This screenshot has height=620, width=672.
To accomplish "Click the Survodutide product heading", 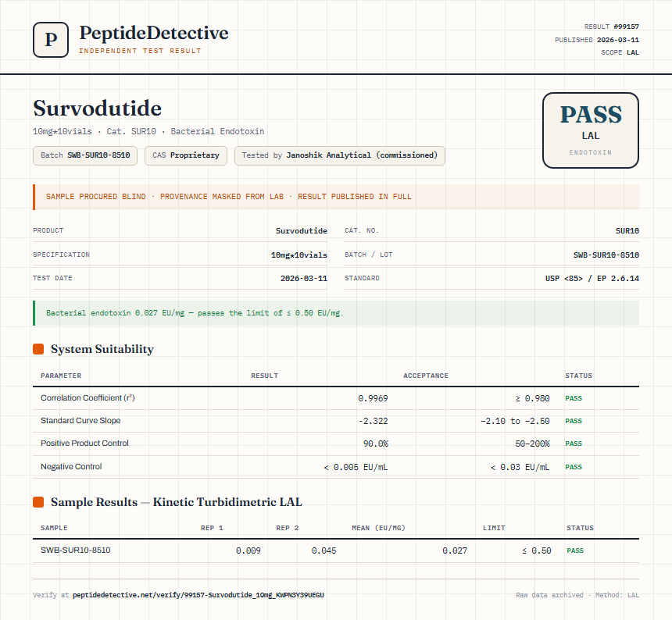I will coord(98,108).
